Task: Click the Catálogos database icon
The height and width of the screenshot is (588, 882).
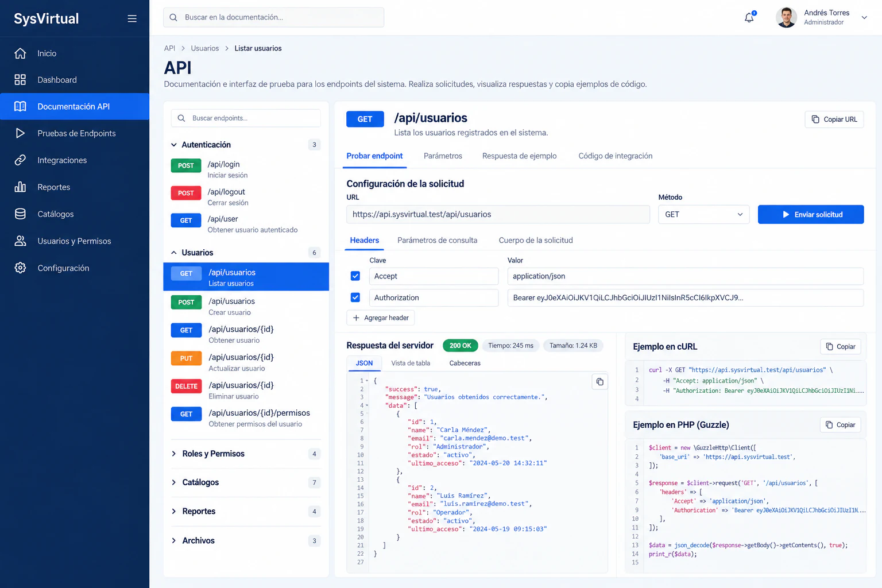Action: [x=20, y=214]
